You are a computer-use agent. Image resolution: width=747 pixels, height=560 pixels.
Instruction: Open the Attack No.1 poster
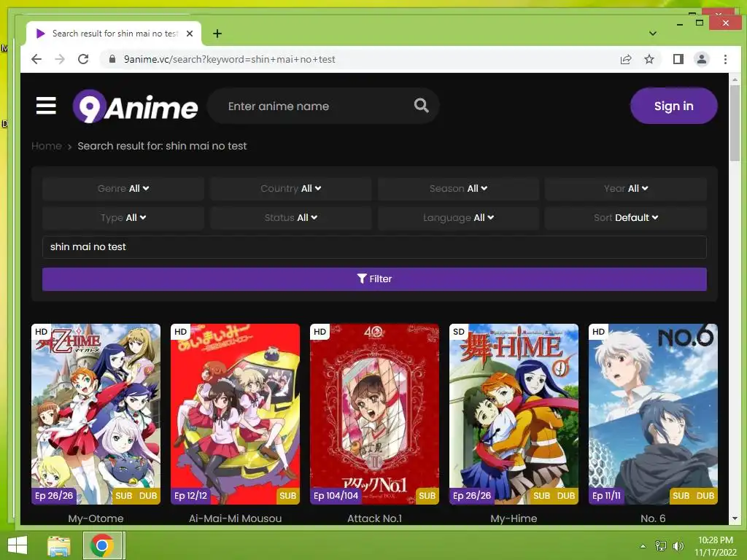(374, 414)
